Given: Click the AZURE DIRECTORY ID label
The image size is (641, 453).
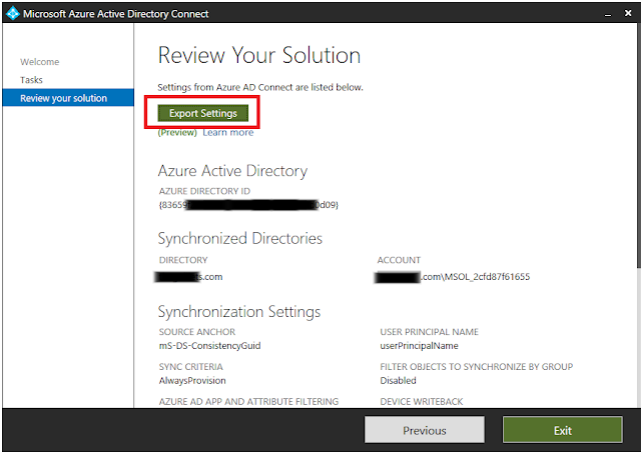Looking at the screenshot, I should 204,191.
